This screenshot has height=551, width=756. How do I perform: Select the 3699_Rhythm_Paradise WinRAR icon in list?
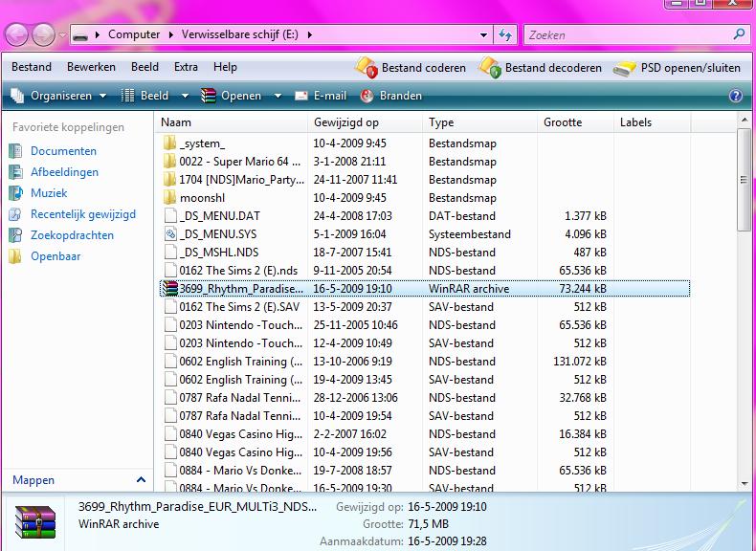(x=170, y=288)
